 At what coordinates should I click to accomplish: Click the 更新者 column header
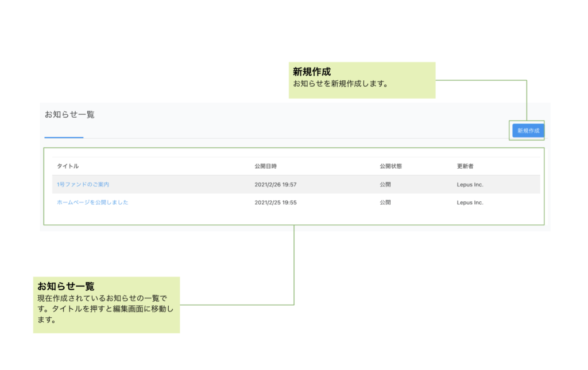(x=465, y=166)
